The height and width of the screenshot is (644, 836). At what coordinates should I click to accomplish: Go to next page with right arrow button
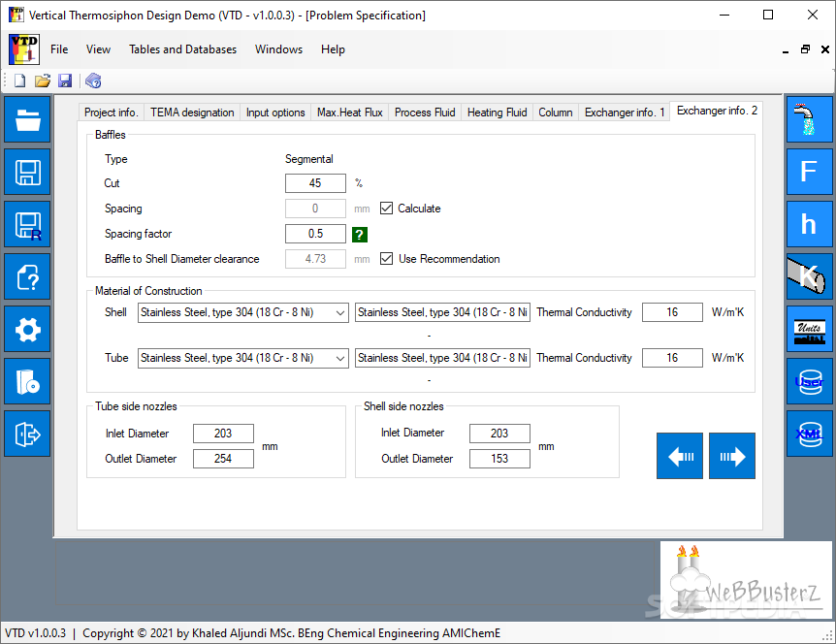(732, 456)
